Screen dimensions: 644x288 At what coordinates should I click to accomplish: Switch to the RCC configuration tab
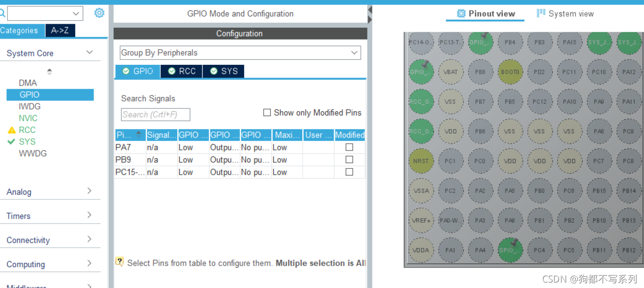tap(182, 71)
